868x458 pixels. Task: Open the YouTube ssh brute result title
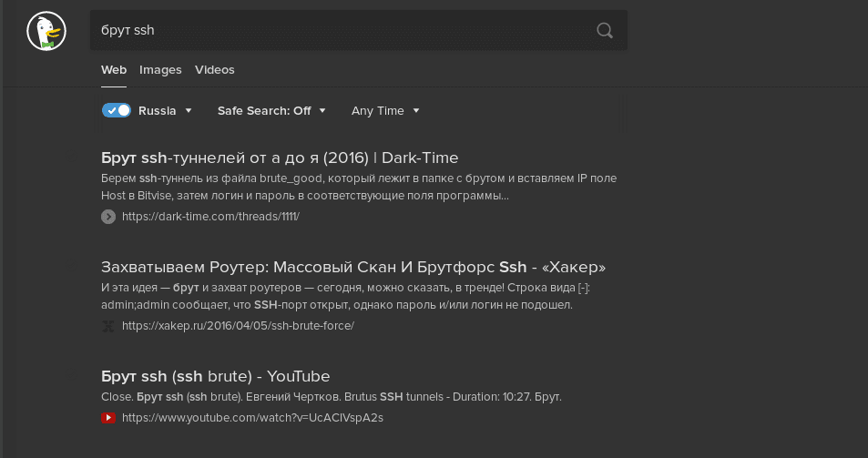pyautogui.click(x=215, y=376)
